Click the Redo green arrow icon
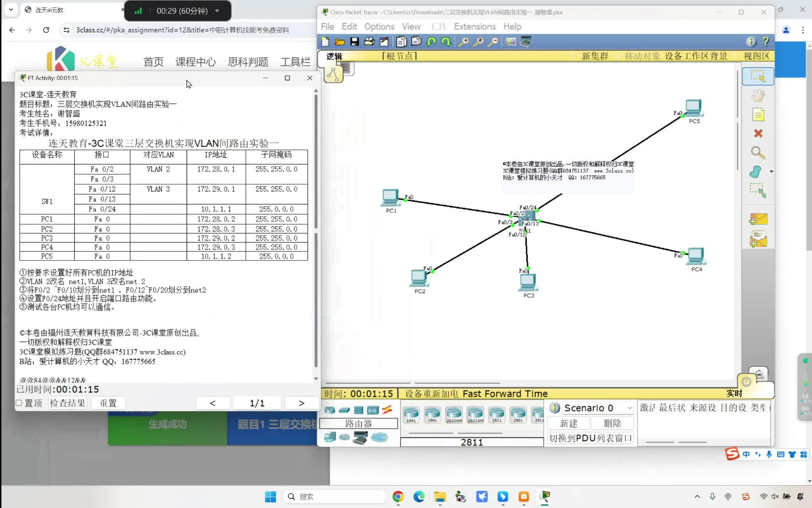This screenshot has width=812, height=508. pyautogui.click(x=446, y=42)
